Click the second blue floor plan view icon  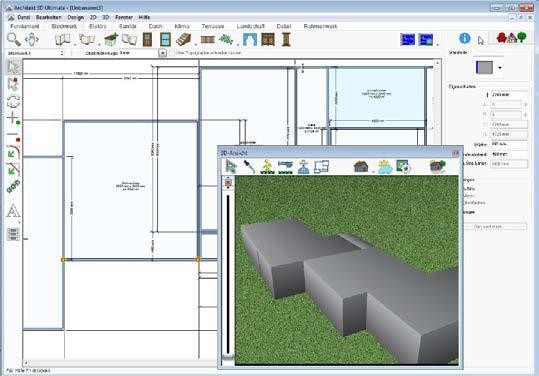coord(426,40)
